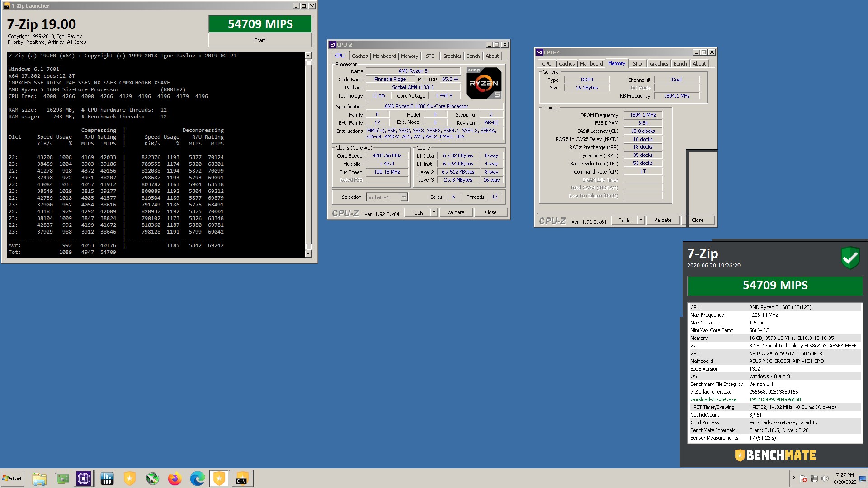Image resolution: width=868 pixels, height=488 pixels.
Task: Click the Show Desktop icon by the clock
Action: pos(862,479)
